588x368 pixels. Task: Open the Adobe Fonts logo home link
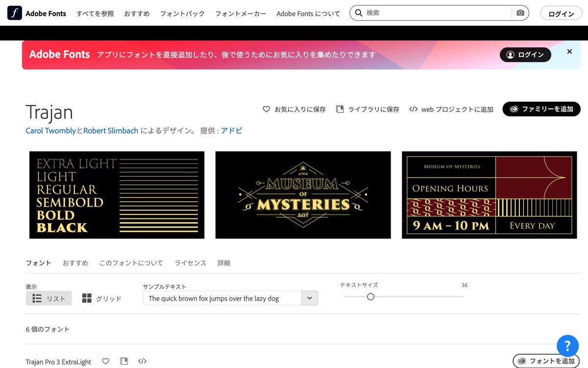point(37,13)
